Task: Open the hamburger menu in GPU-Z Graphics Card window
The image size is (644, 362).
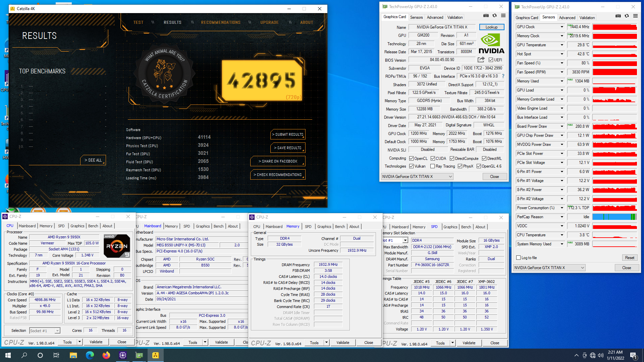Action: 503,15
